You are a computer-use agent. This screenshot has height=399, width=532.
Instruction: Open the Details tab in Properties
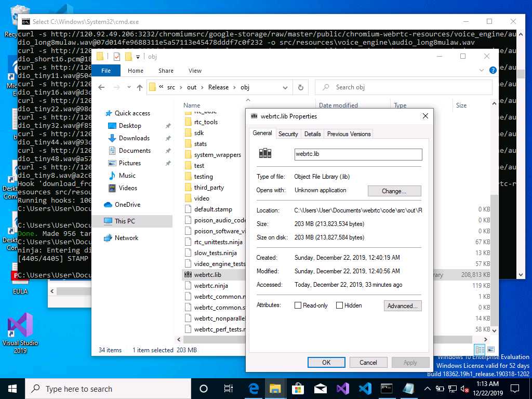point(312,134)
